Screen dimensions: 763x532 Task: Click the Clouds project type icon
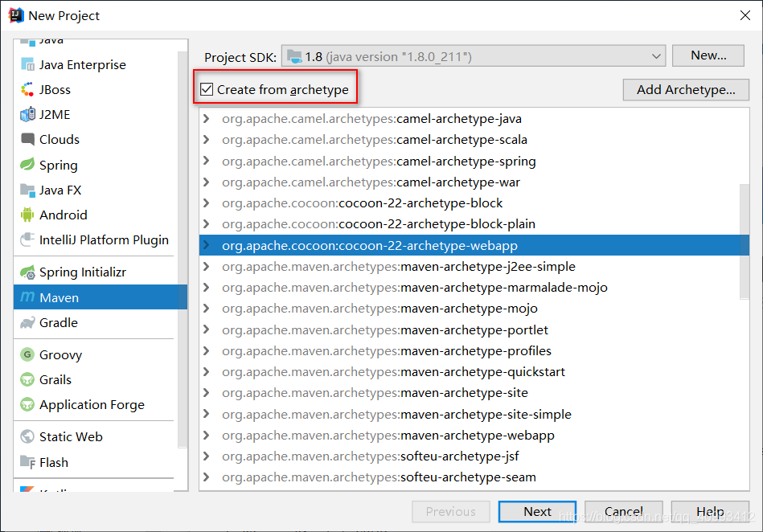28,139
